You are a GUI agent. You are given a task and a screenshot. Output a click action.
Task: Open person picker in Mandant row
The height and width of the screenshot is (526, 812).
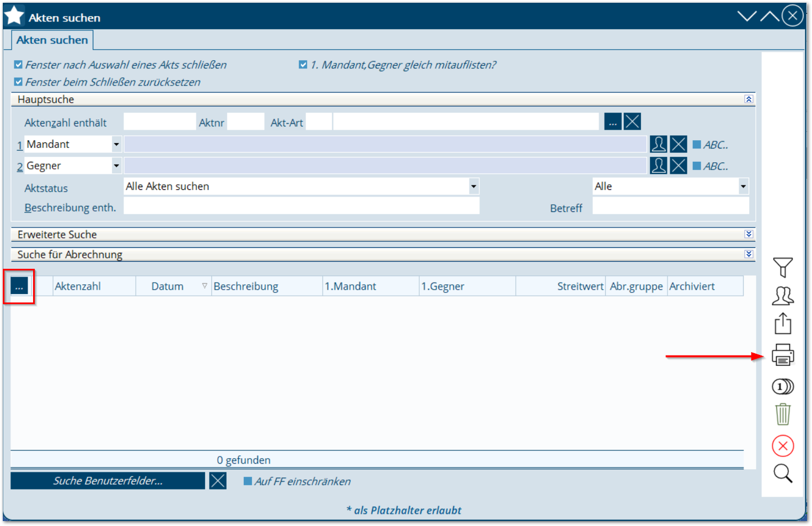pos(658,144)
